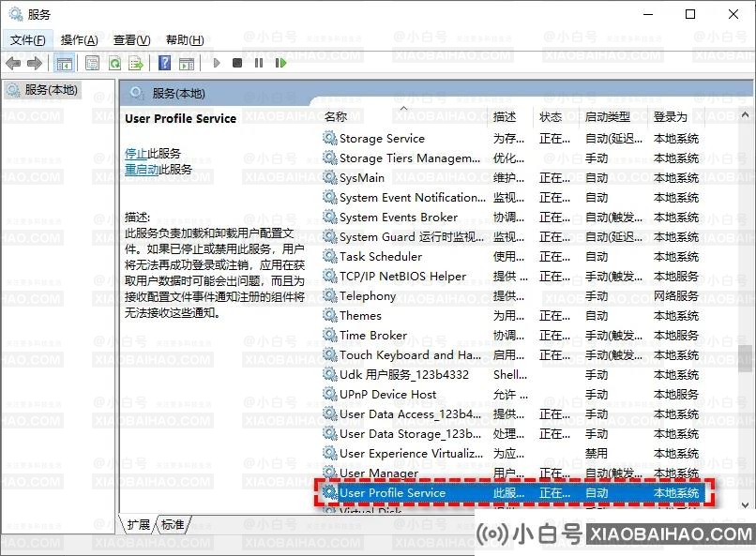This screenshot has width=756, height=556.
Task: Click the scrollbar down arrow in services list
Action: tap(745, 505)
